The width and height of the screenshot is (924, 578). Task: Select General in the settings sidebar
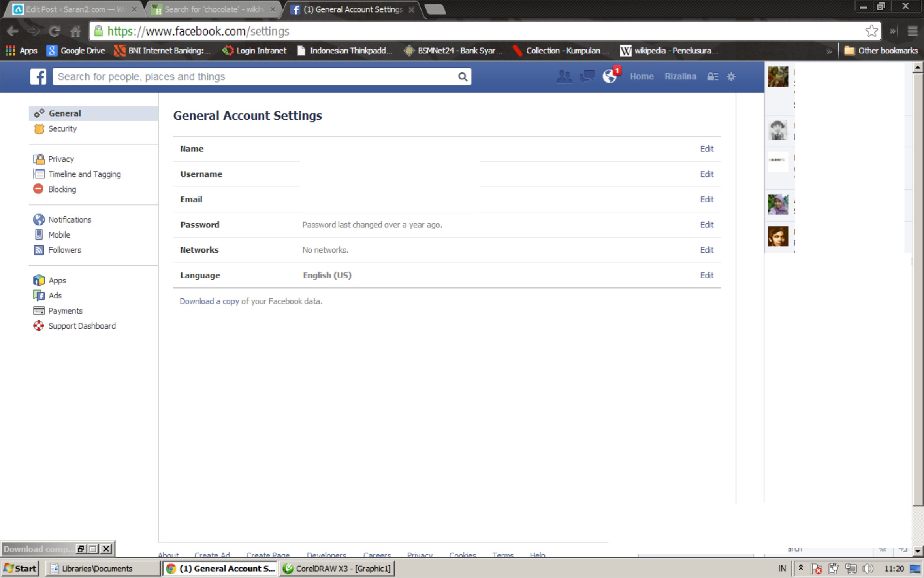tap(94, 113)
